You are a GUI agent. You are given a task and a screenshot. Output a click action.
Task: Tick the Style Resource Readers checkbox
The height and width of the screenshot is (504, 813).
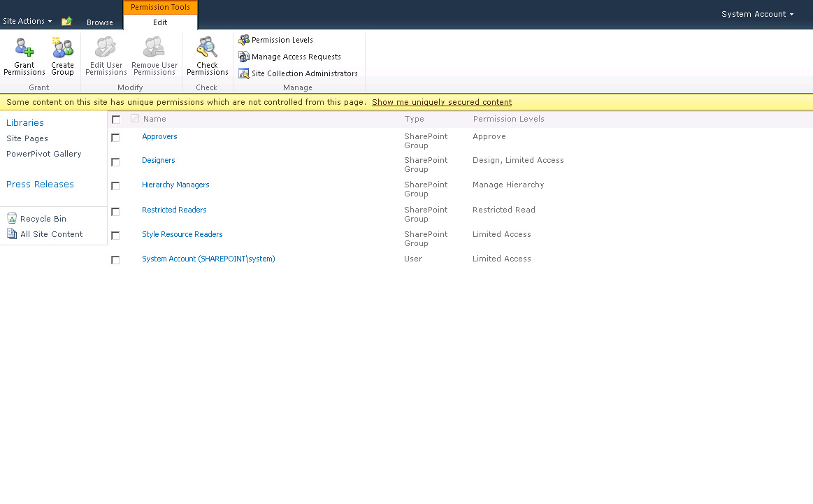click(x=115, y=236)
